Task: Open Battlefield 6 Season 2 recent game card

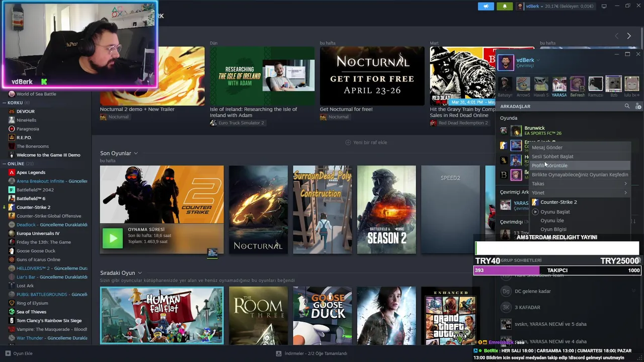Action: (386, 210)
